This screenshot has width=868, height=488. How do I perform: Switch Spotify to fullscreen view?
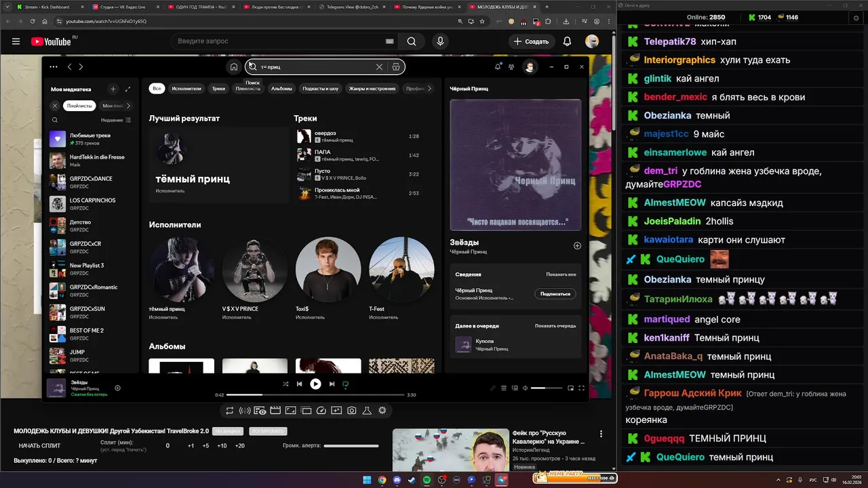click(x=581, y=388)
